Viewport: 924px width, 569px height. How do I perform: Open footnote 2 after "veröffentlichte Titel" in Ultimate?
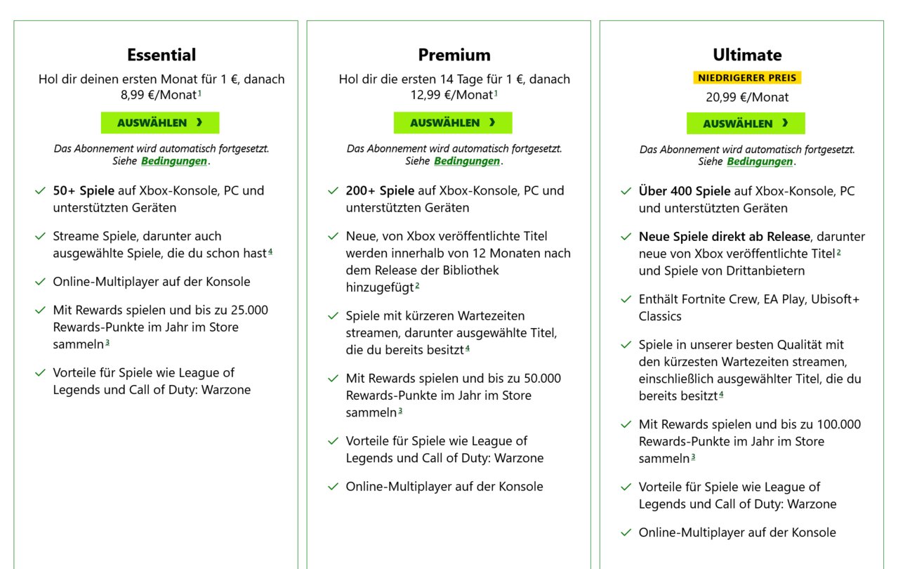pyautogui.click(x=838, y=252)
